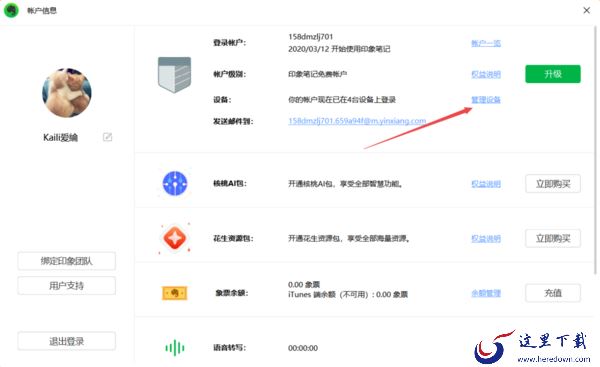Close the 帐户信息 window
Screen dimensions: 600x367
click(x=586, y=10)
